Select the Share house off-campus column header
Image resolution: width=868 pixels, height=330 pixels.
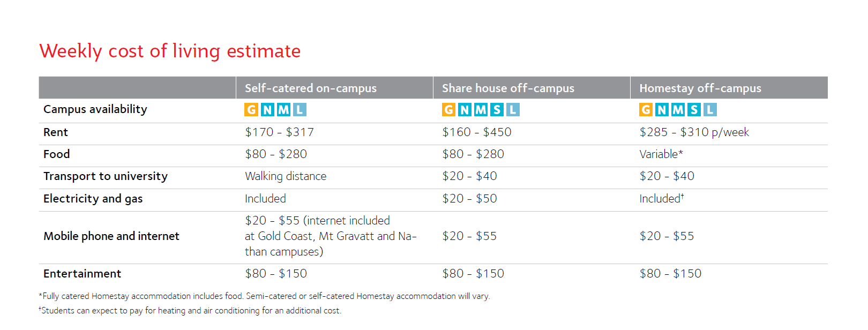point(508,88)
